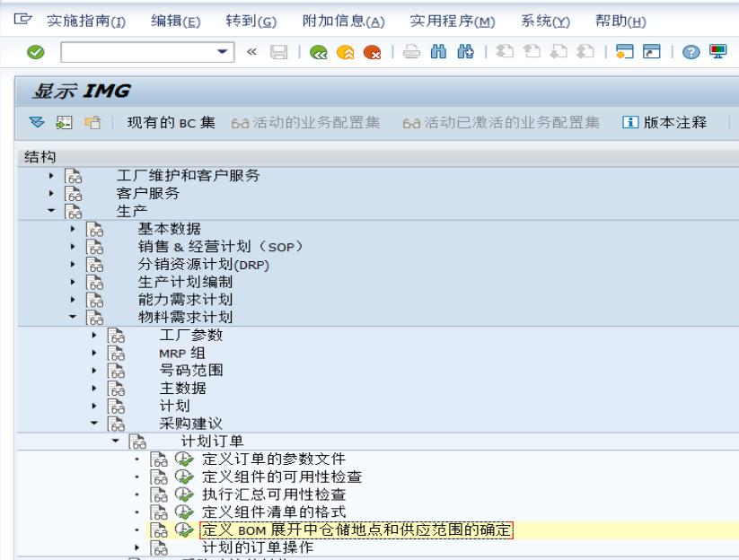Click the change log icon in IMG toolbar
Image resolution: width=739 pixels, height=560 pixels.
pos(92,123)
